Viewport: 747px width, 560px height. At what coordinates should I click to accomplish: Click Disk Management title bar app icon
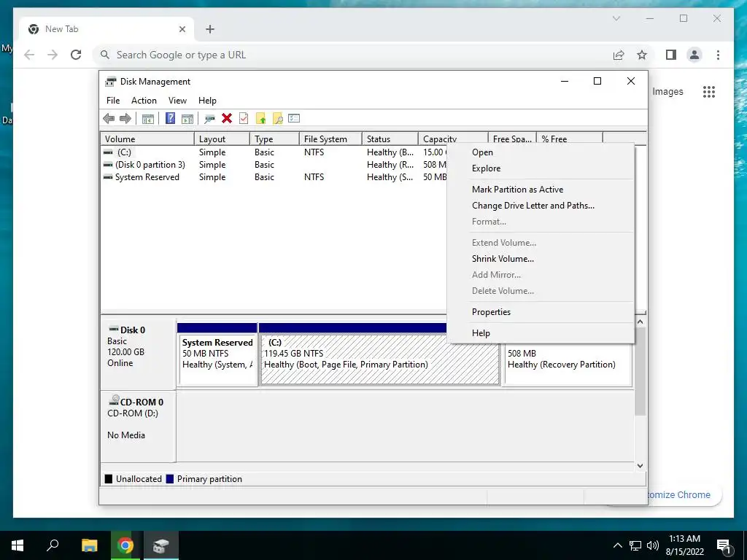click(x=111, y=82)
